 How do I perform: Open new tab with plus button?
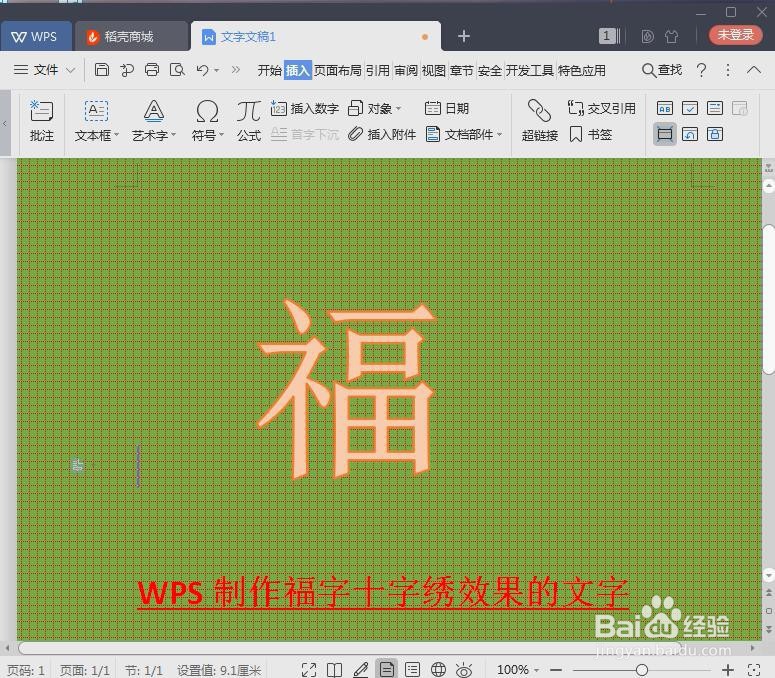[464, 36]
